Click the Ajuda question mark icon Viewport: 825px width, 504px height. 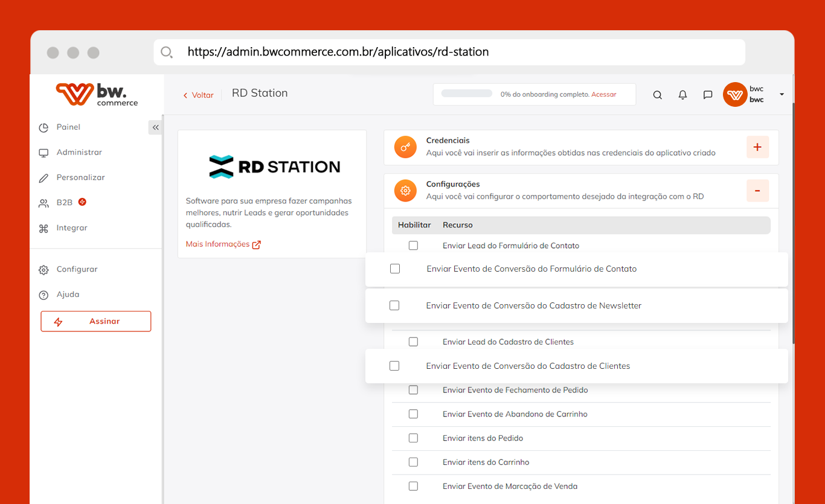click(x=43, y=295)
